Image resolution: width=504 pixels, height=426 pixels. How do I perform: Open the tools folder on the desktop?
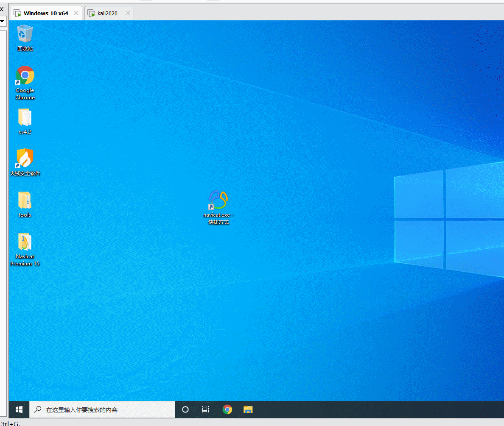pyautogui.click(x=25, y=199)
